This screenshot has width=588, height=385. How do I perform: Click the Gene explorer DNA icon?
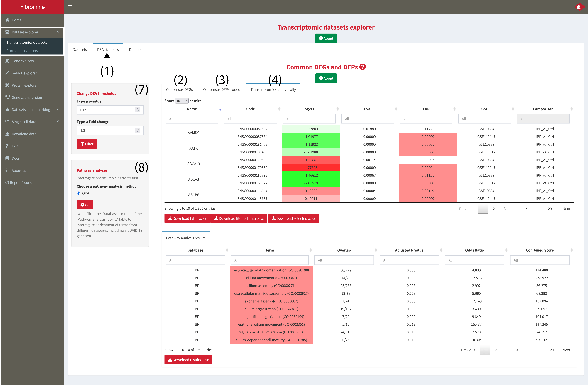[x=7, y=61]
